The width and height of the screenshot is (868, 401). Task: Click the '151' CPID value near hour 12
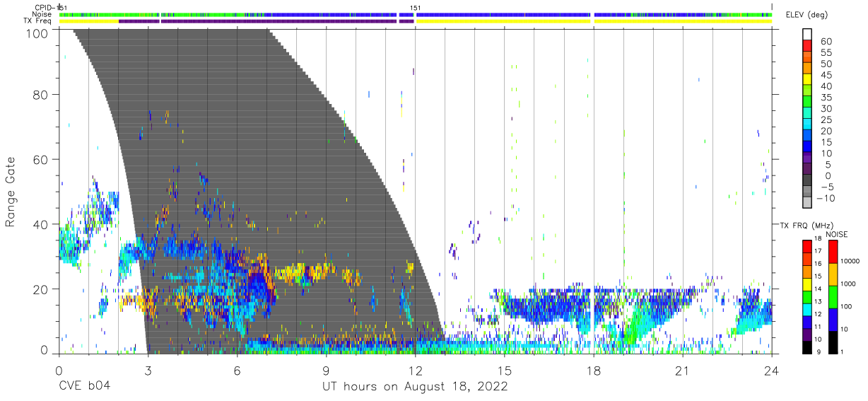(x=416, y=8)
